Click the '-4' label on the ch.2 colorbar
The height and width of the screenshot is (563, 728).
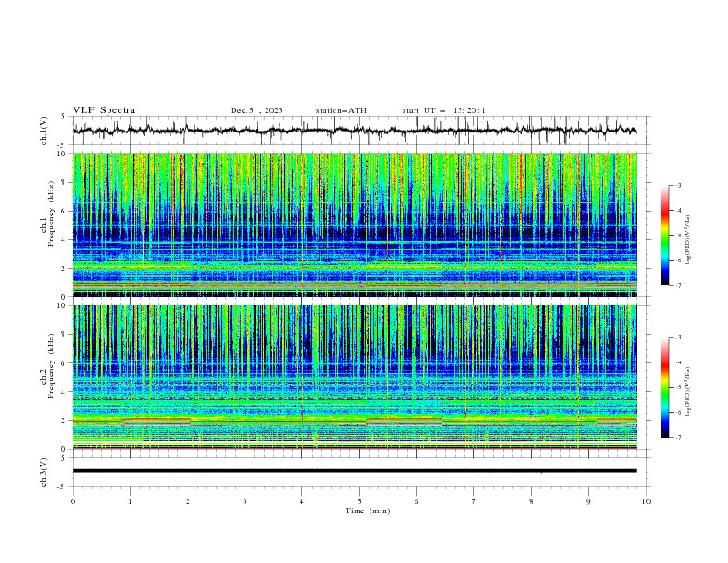click(678, 362)
